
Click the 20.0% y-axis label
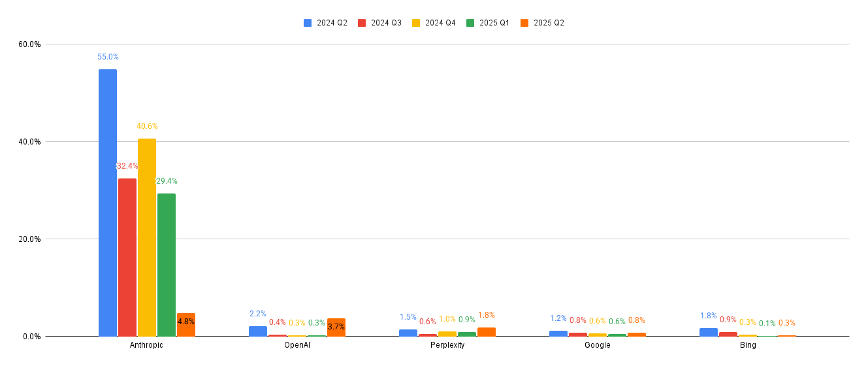click(30, 239)
